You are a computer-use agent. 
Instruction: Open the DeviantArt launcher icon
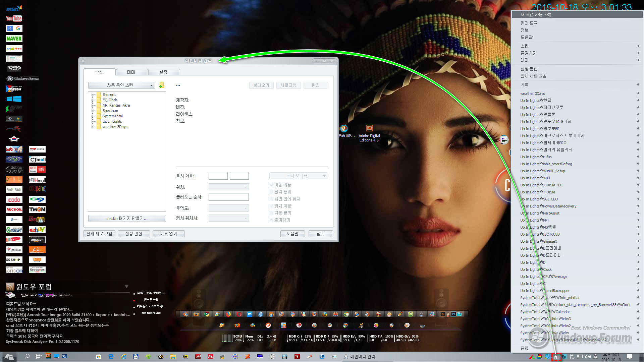tap(14, 109)
